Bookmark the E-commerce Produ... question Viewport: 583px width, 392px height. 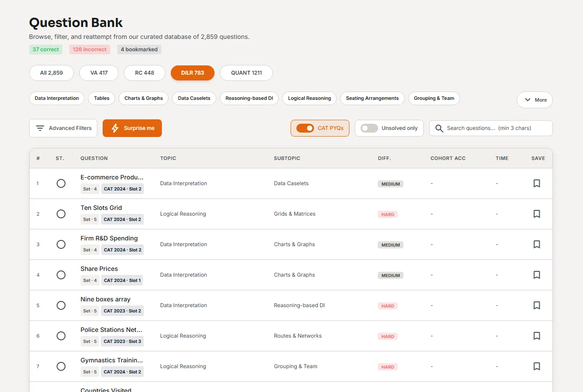[x=537, y=183]
